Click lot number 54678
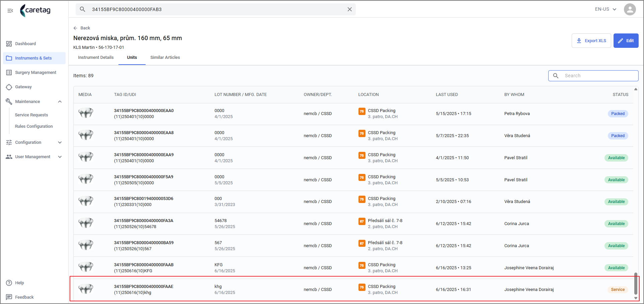Image resolution: width=644 pixels, height=304 pixels. [x=221, y=221]
